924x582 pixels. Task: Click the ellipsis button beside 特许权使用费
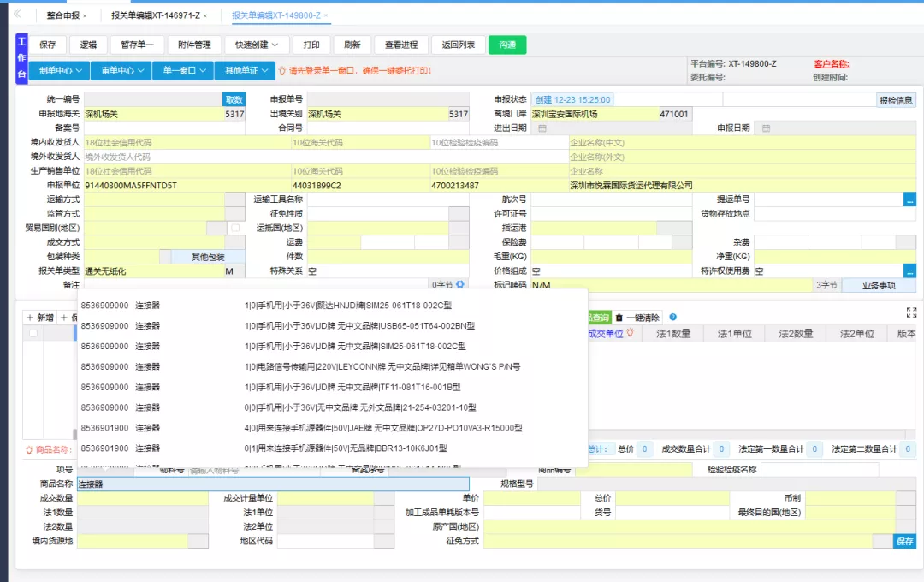(909, 270)
